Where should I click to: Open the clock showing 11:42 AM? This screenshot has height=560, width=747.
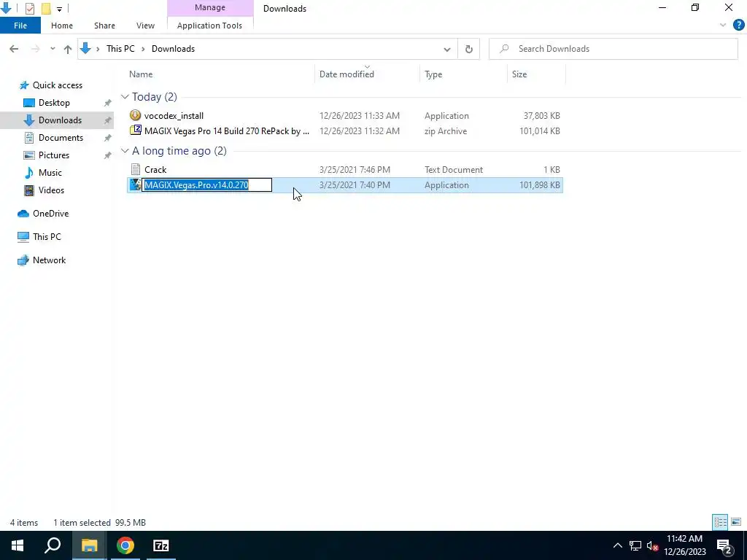coord(684,545)
